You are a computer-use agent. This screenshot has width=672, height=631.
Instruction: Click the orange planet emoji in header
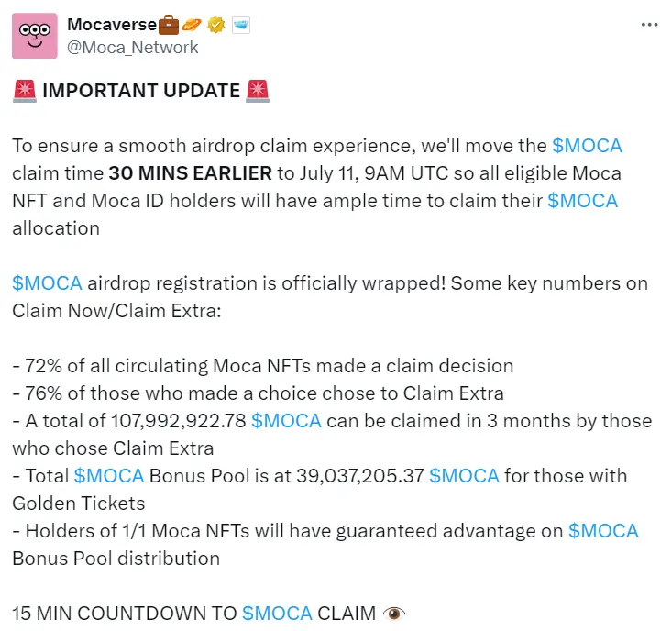point(193,24)
